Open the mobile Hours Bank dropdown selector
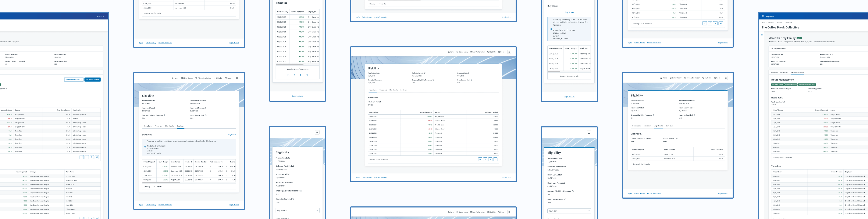Screen dimensions: 868x219 pyautogui.click(x=569, y=211)
